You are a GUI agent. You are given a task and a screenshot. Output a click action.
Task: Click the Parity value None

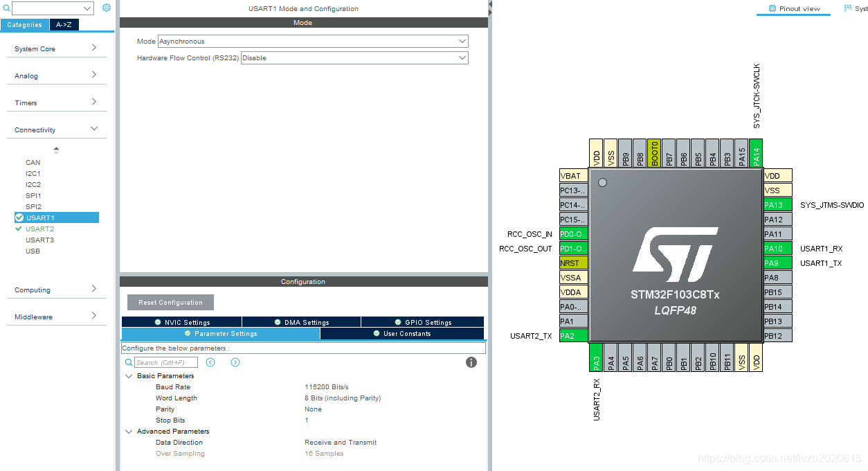(x=313, y=409)
